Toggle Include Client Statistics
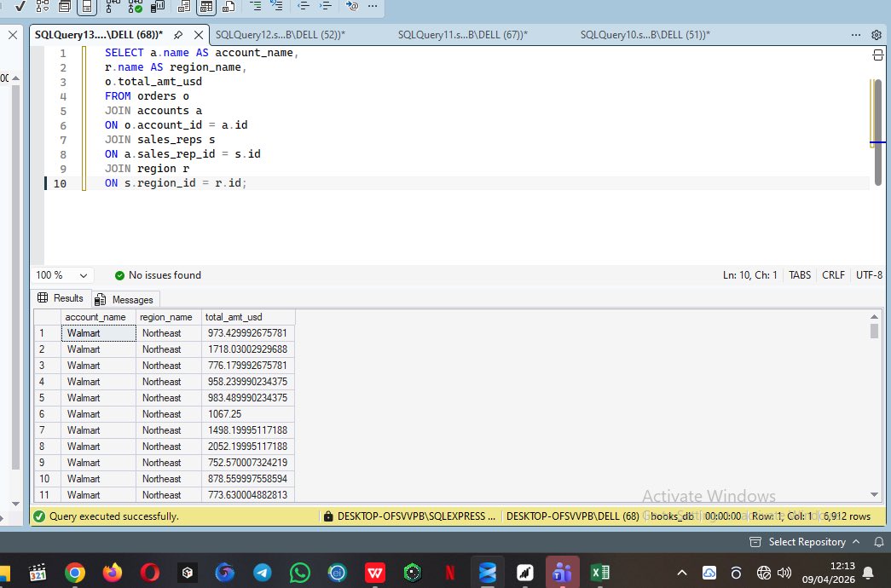The image size is (891, 588). [158, 6]
